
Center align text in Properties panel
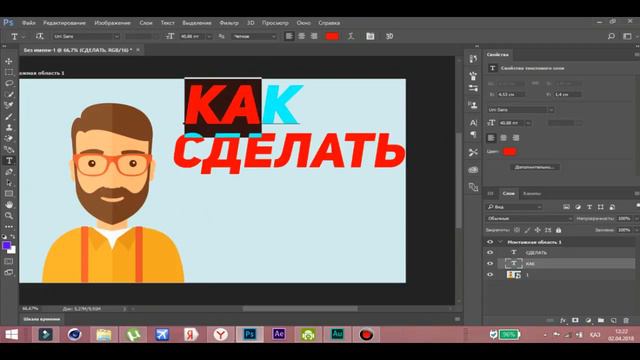504,138
